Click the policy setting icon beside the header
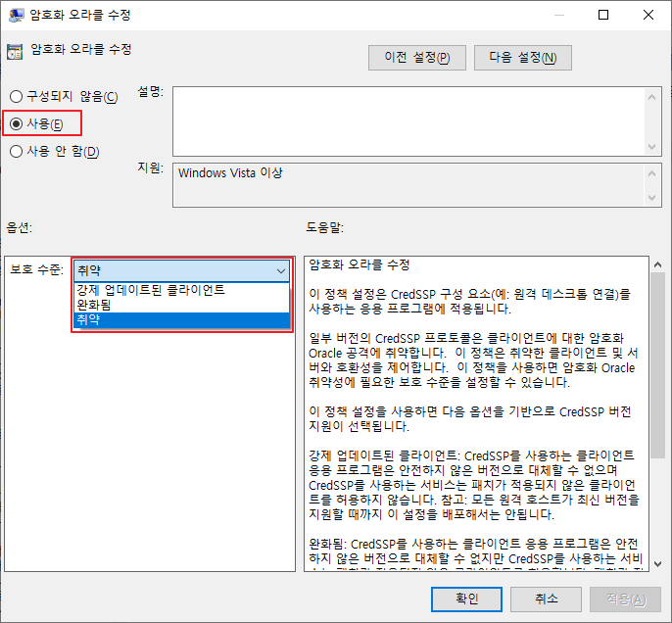This screenshot has height=623, width=672. (x=15, y=50)
